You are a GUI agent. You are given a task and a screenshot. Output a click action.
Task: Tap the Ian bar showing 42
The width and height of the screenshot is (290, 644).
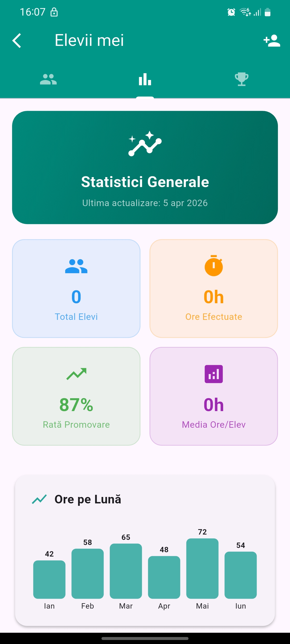pyautogui.click(x=49, y=579)
